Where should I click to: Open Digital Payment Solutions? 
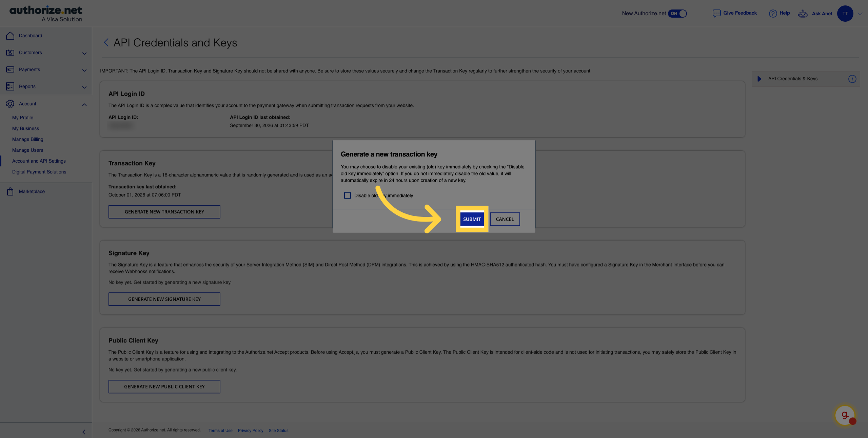coord(39,172)
